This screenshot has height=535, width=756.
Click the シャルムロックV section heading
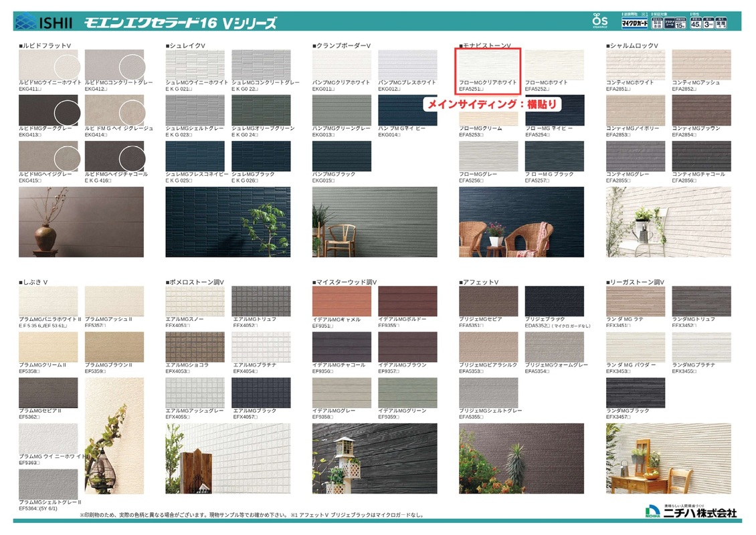[x=633, y=45]
